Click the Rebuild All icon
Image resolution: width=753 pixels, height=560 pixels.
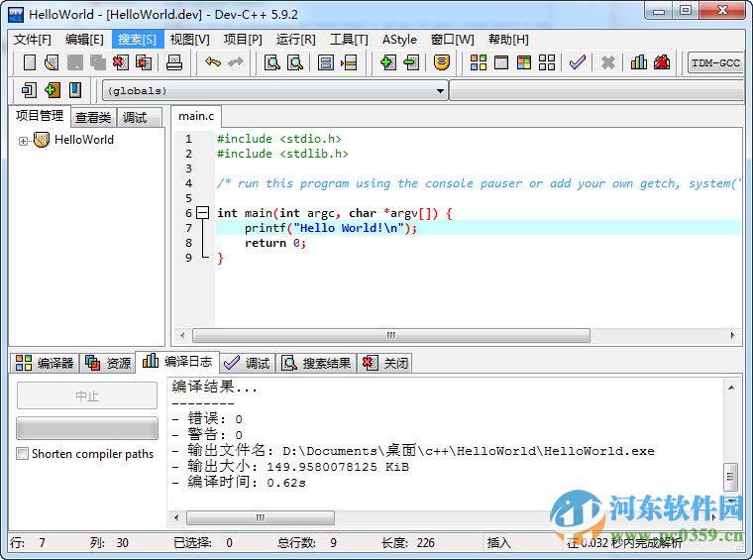click(547, 62)
